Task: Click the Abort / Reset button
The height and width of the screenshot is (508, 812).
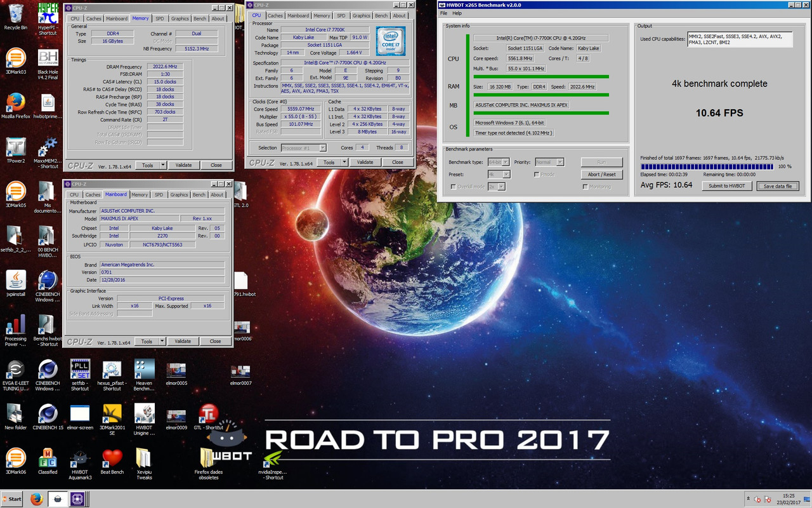Action: coord(601,174)
